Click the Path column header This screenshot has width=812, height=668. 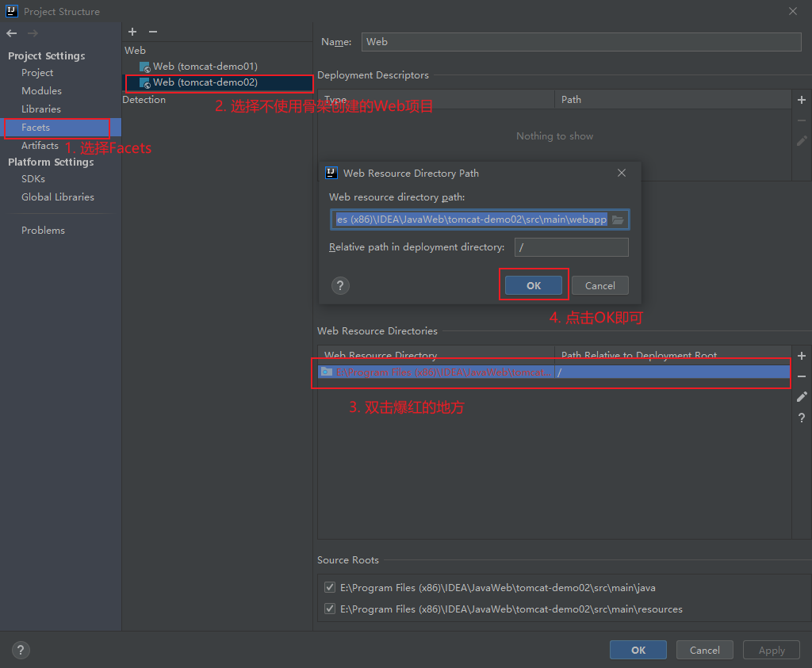click(x=571, y=100)
